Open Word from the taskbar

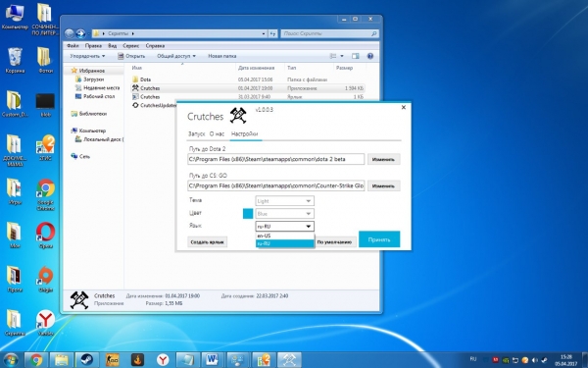213,360
